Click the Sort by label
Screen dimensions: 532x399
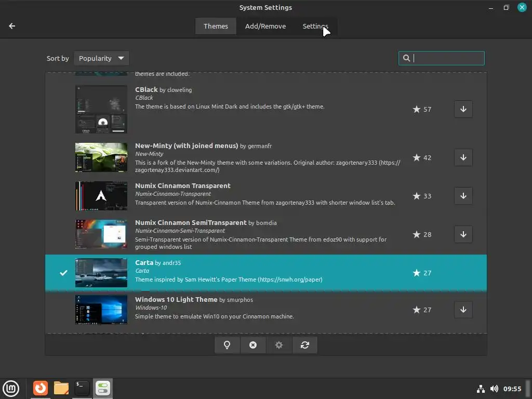point(58,58)
